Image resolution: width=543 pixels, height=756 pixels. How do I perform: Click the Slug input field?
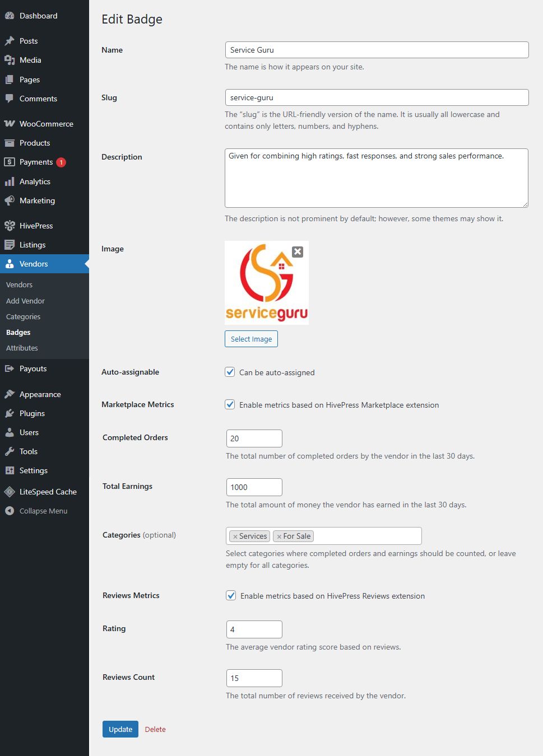377,97
